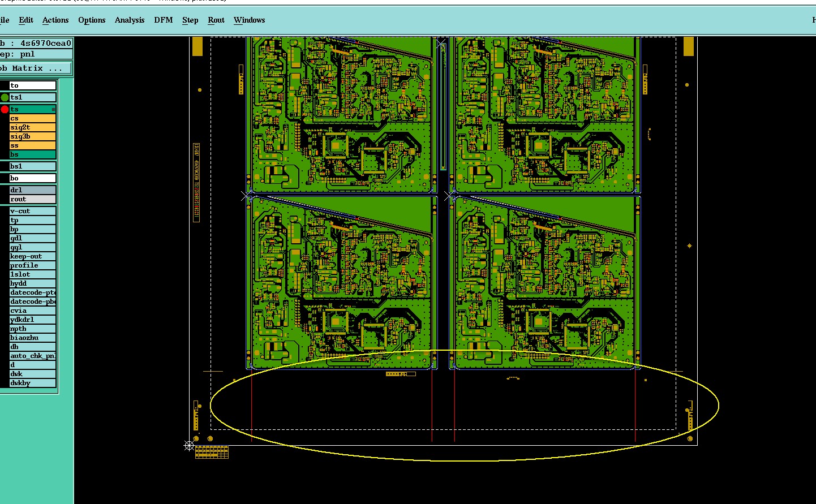Viewport: 816px width, 504px height.
Task: Click the top-right PCB step in the panel
Action: tap(546, 115)
